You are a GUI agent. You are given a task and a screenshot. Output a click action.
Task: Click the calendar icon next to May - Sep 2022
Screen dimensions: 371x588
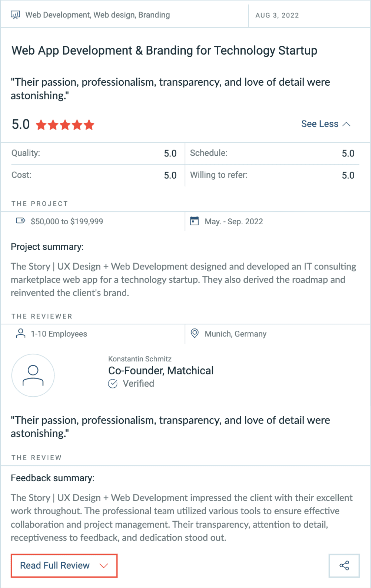[195, 221]
